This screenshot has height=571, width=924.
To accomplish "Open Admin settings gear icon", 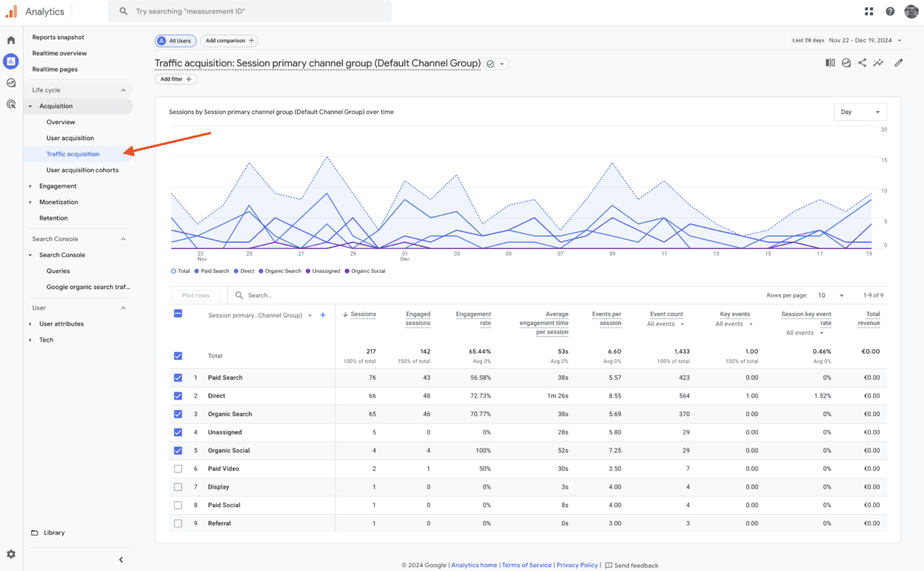I will 11,554.
